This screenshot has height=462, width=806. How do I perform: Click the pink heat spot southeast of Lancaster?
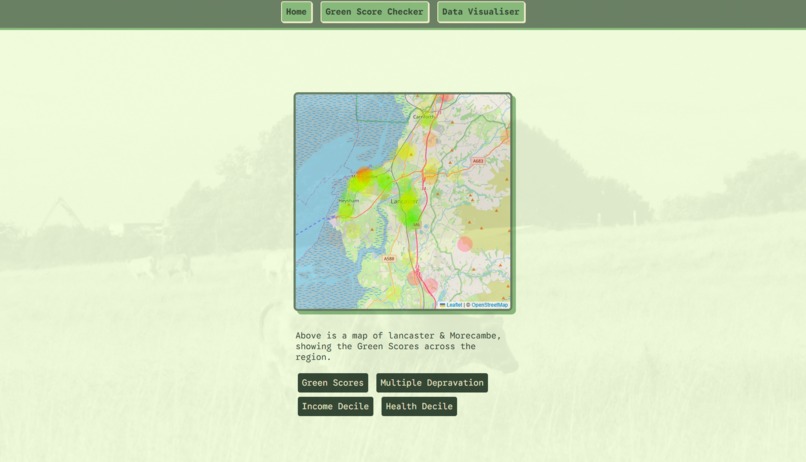465,244
